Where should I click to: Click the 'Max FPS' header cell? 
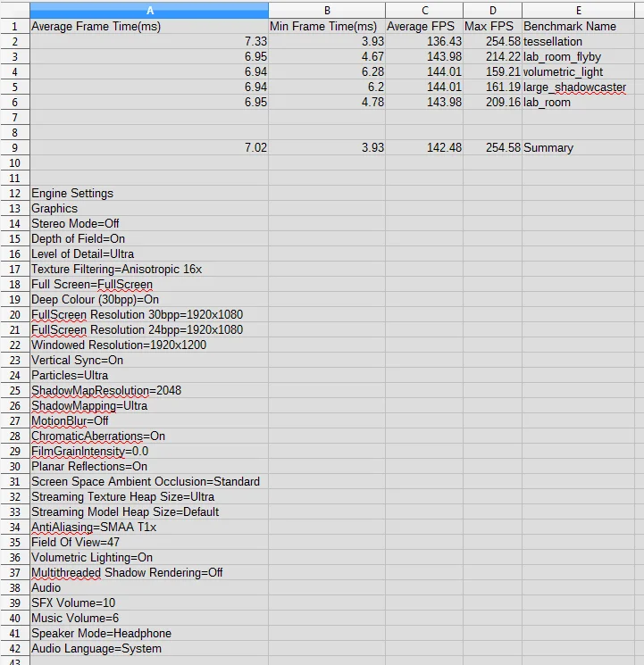pyautogui.click(x=492, y=26)
